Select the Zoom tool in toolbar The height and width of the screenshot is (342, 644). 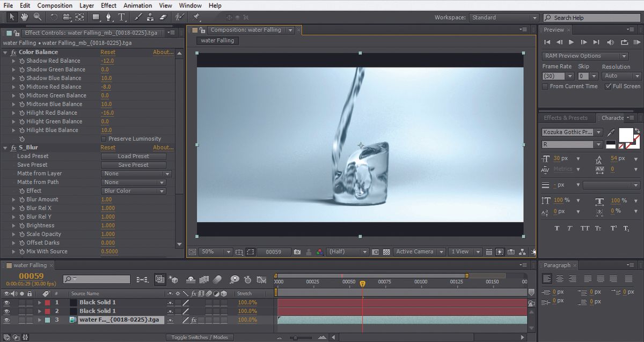[38, 17]
